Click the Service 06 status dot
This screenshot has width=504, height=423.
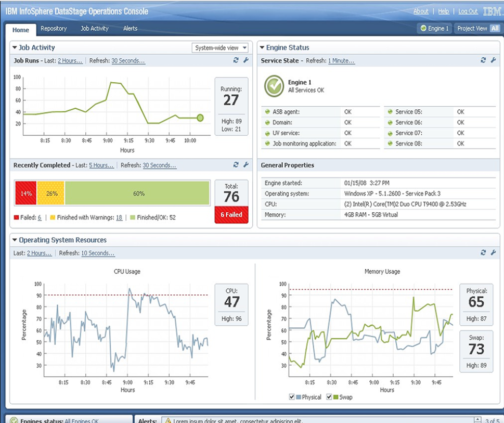coord(390,122)
